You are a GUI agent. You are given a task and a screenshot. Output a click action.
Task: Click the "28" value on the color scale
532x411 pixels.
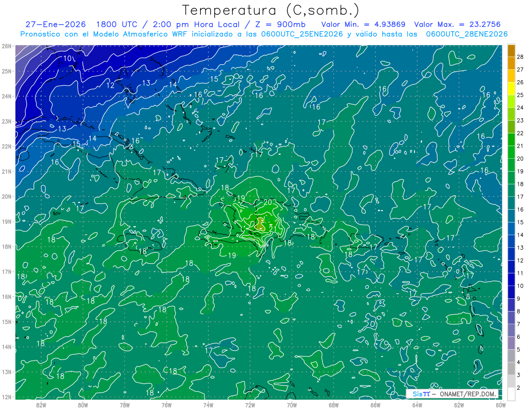point(520,57)
